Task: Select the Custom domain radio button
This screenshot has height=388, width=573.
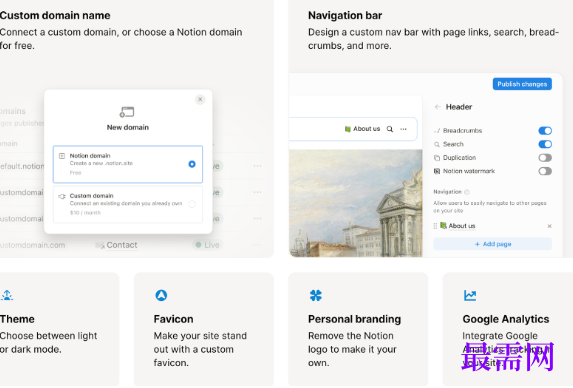Action: 192,204
